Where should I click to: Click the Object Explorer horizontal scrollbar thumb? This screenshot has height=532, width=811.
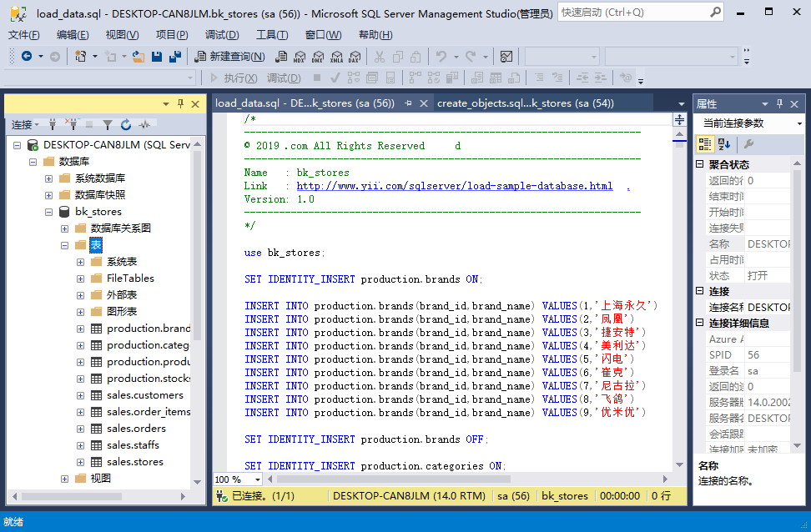tap(72, 496)
